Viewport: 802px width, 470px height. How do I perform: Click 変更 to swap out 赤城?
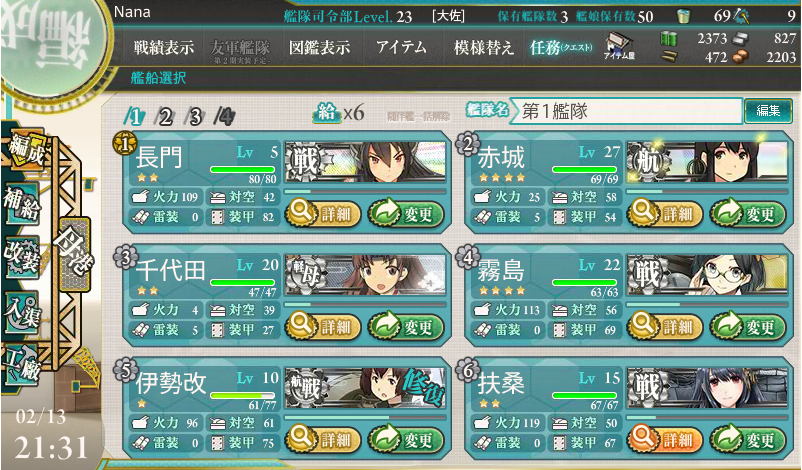748,213
